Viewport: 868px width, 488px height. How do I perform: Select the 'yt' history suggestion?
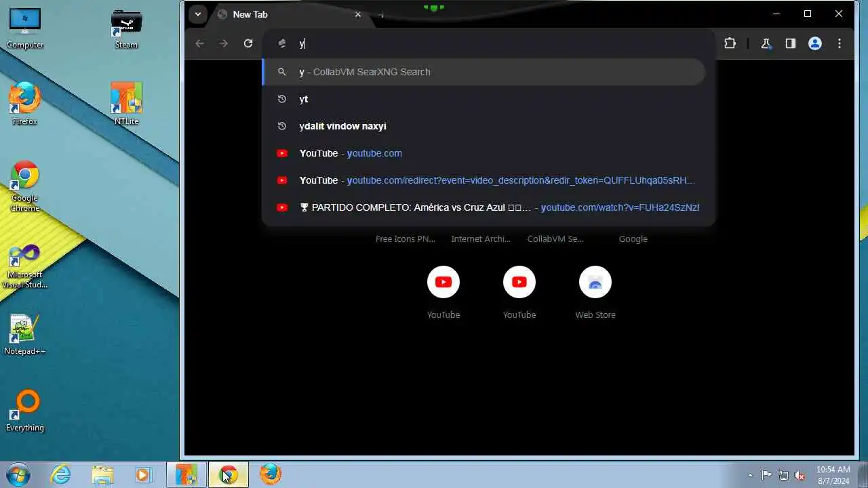click(484, 99)
